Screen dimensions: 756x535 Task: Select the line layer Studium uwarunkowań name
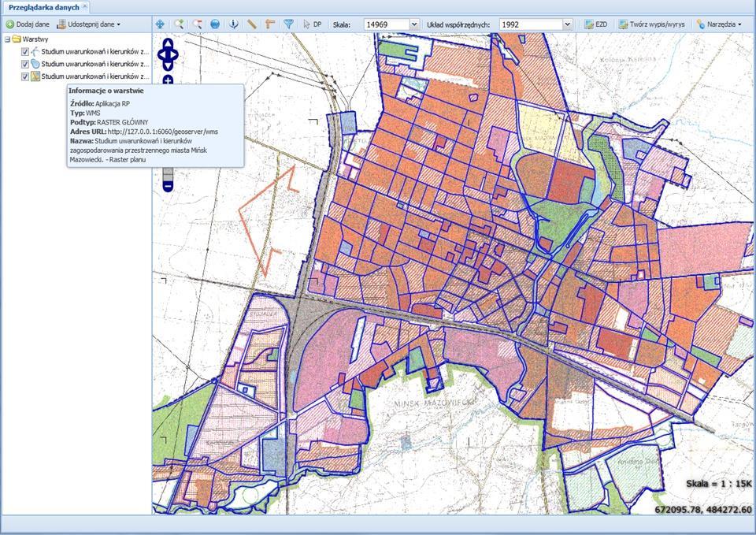95,52
